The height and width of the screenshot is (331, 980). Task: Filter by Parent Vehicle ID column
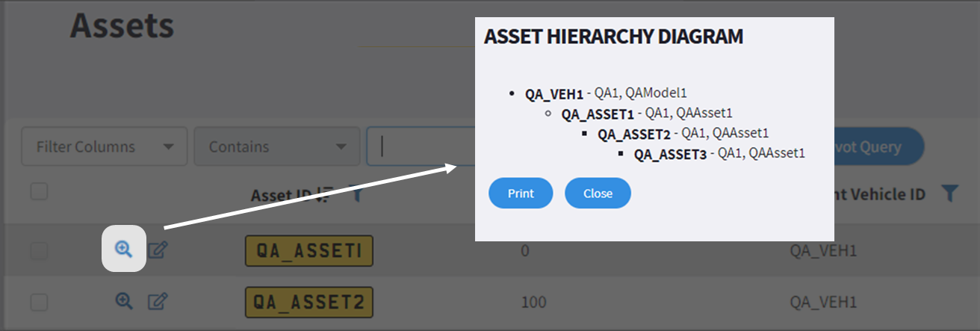949,194
